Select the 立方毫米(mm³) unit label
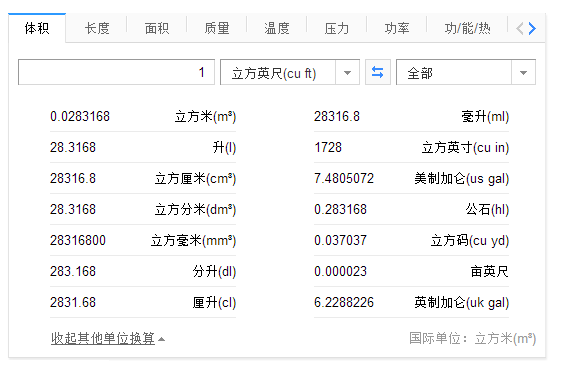 (x=194, y=240)
